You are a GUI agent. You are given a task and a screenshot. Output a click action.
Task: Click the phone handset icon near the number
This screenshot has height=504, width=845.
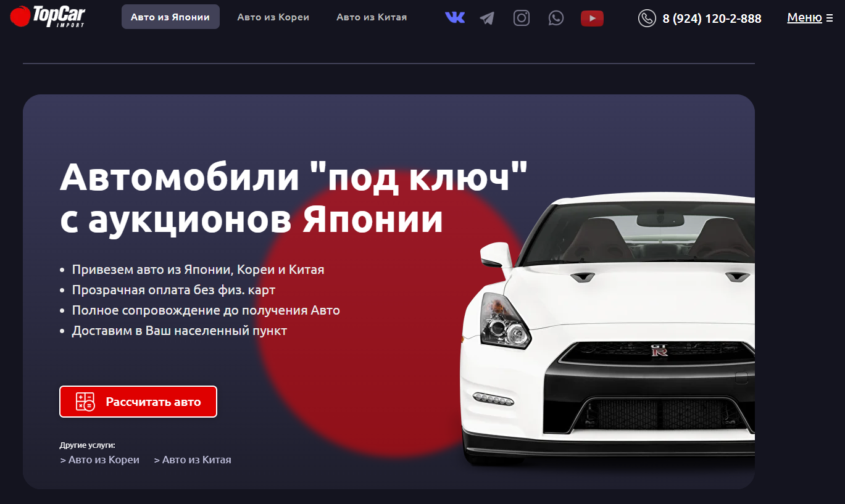click(646, 19)
